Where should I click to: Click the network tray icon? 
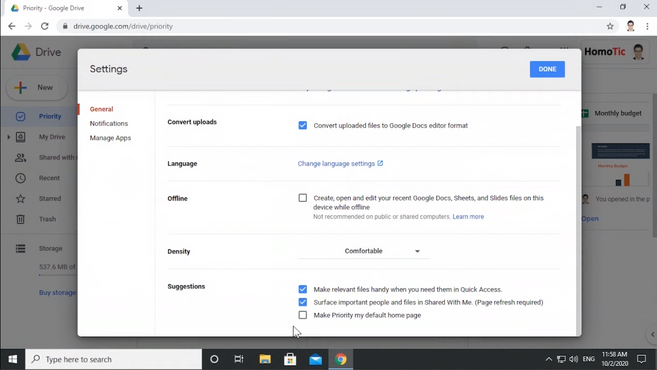[561, 359]
